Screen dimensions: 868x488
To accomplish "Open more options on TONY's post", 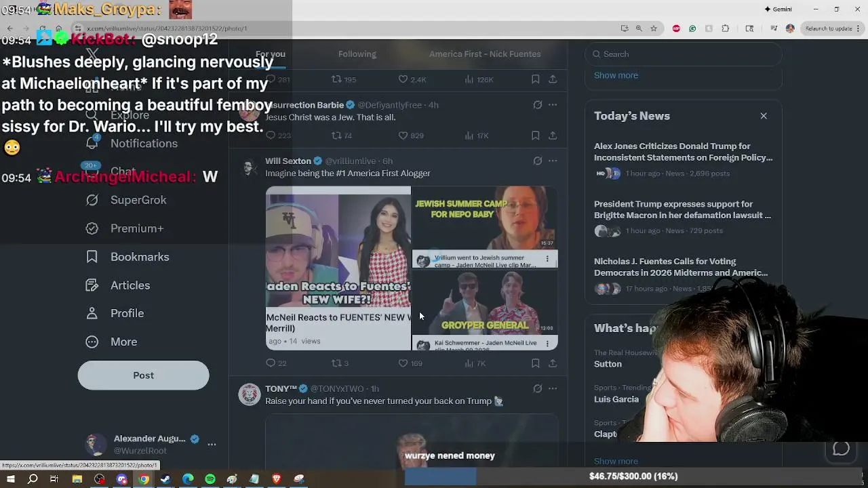I will point(553,389).
